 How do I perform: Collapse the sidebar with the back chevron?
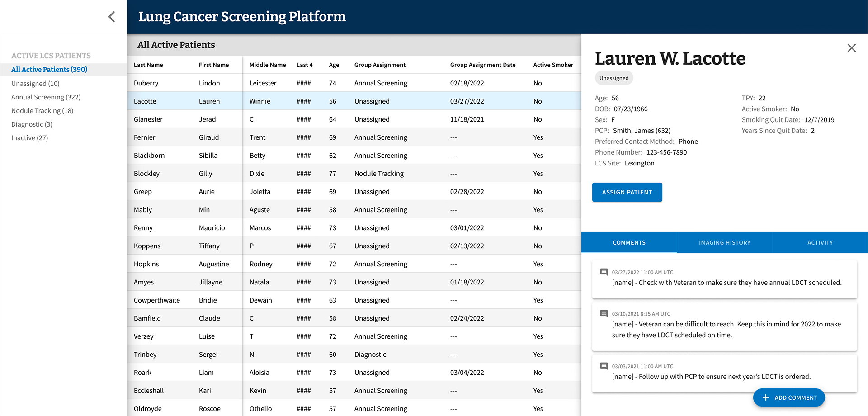[112, 17]
